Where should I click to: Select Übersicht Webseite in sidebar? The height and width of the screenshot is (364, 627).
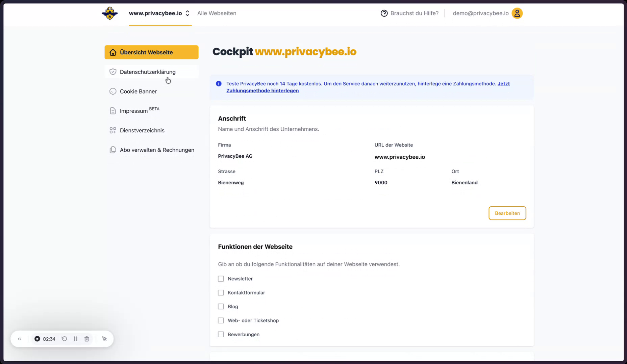151,52
